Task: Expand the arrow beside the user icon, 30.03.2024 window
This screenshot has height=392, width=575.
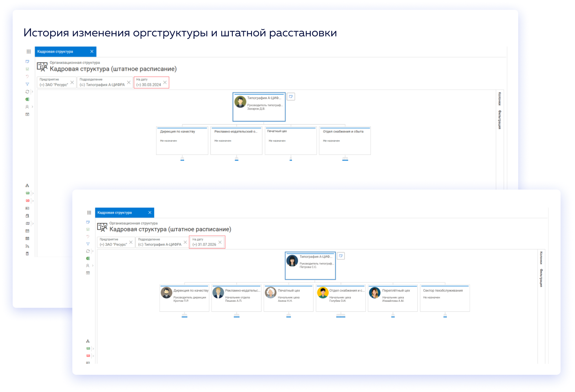Action: point(32,107)
